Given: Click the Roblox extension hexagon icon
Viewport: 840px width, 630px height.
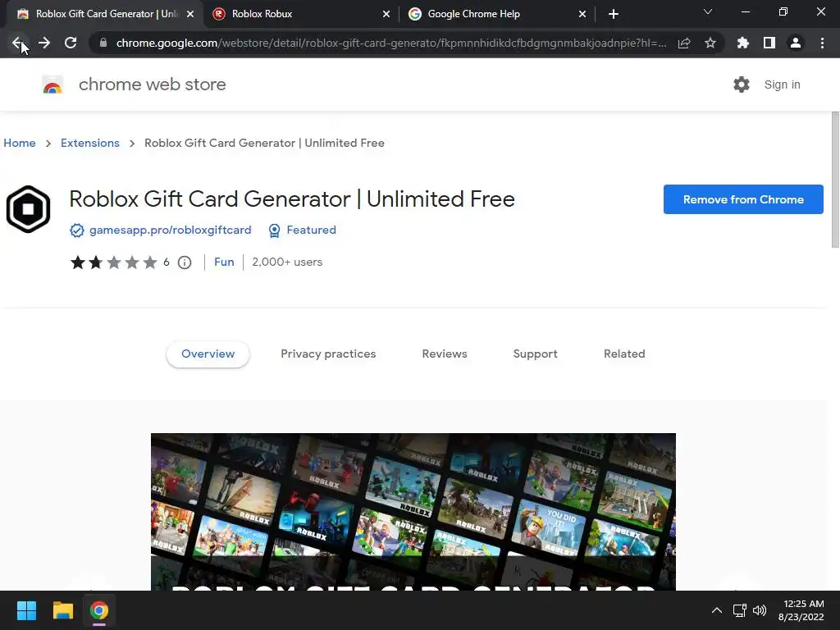Looking at the screenshot, I should tap(29, 209).
